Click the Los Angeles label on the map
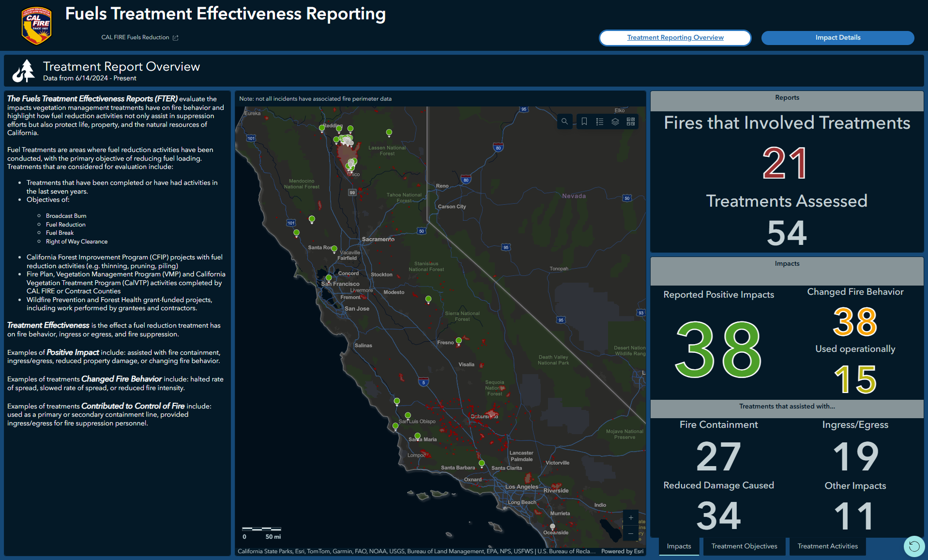928x560 pixels. pos(522,487)
